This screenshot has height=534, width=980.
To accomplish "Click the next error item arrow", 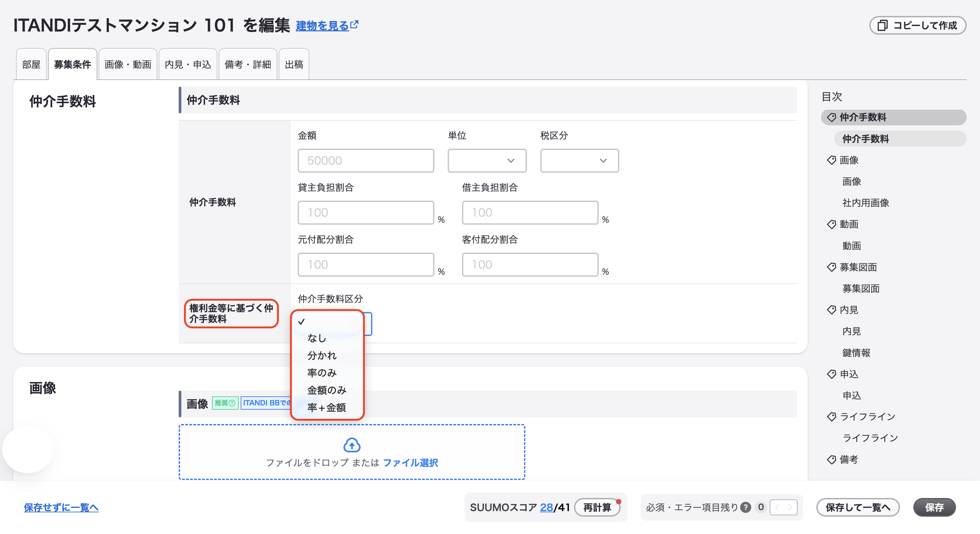I will [790, 507].
